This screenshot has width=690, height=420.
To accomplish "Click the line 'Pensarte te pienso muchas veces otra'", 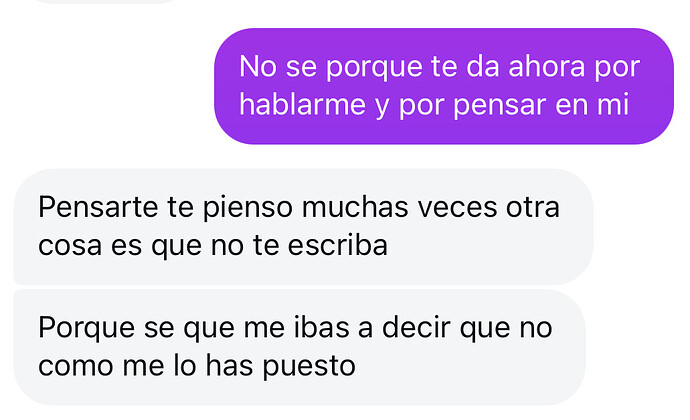I will 299,207.
